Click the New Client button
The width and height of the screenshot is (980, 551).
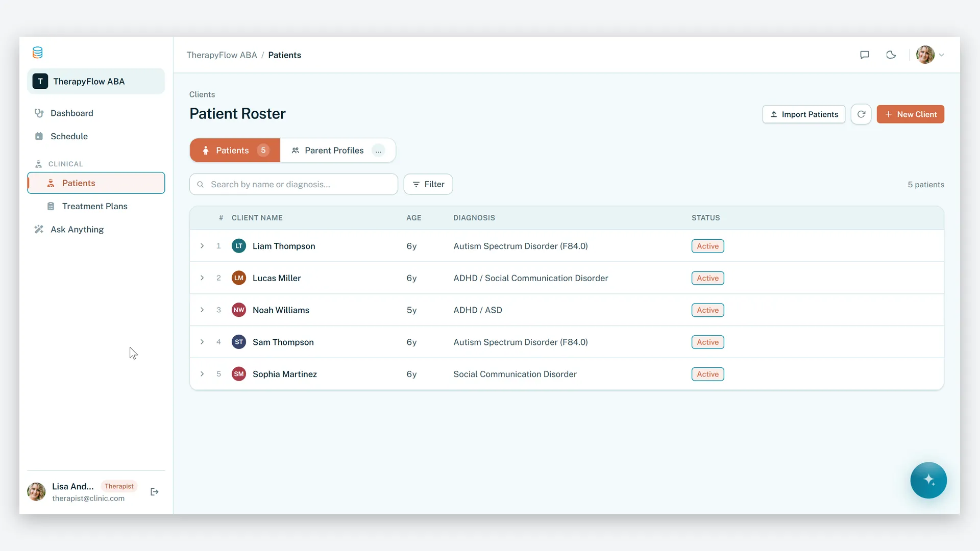tap(911, 114)
